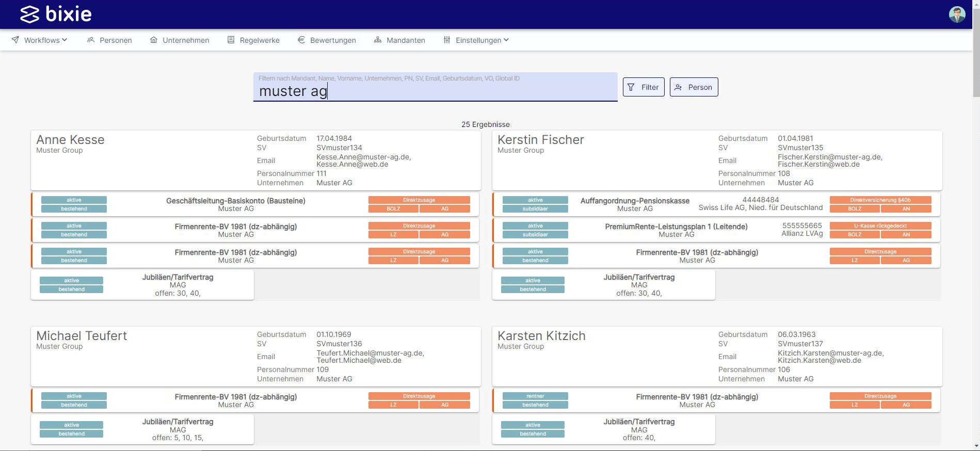This screenshot has width=980, height=451.
Task: Open the Regelwerke menu item
Action: [x=259, y=40]
